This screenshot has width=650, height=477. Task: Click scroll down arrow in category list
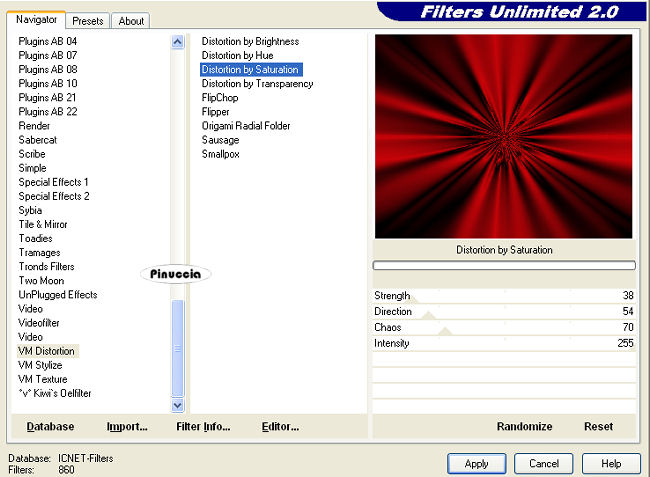(177, 405)
